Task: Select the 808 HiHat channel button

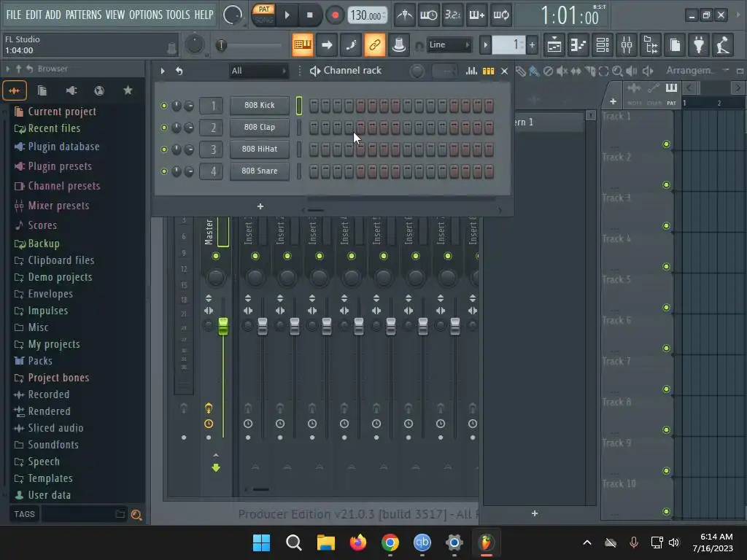Action: [260, 149]
